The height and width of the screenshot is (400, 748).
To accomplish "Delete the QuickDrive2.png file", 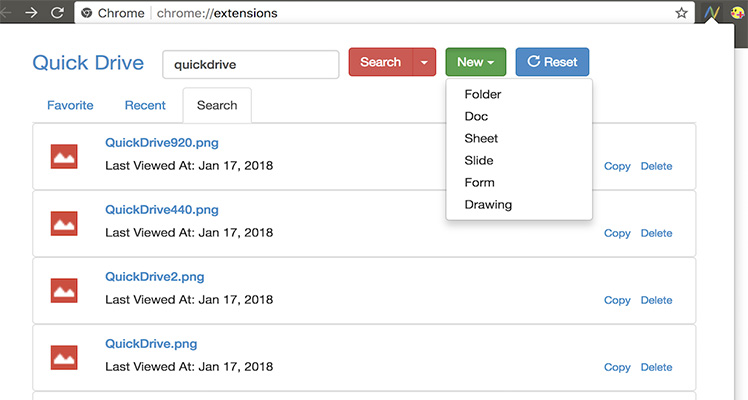I will 656,300.
